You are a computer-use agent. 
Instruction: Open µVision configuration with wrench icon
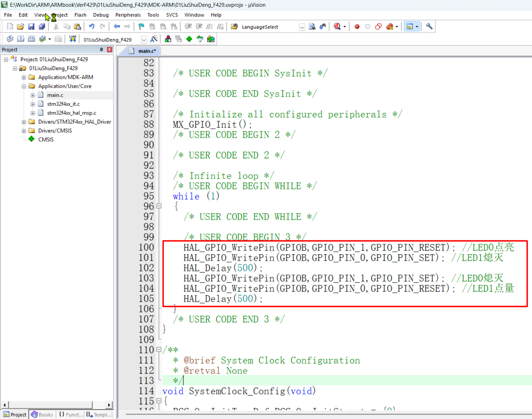[429, 26]
